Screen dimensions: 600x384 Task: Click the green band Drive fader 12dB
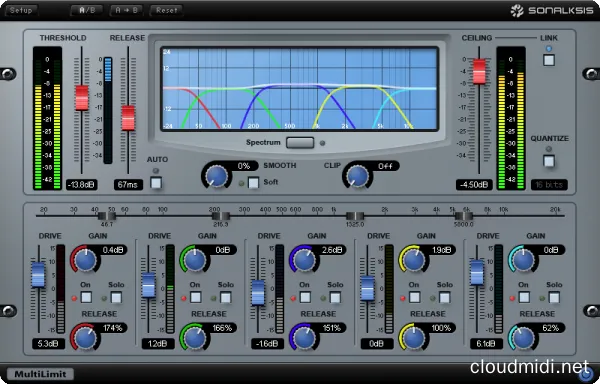(148, 285)
